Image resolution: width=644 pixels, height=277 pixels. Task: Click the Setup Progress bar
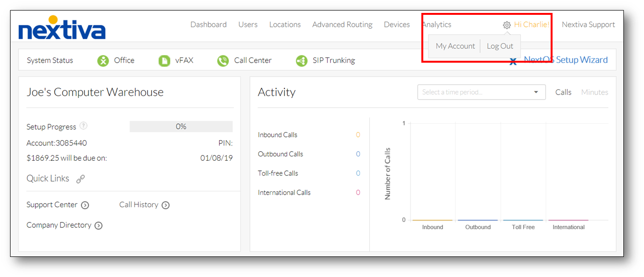[x=181, y=126]
